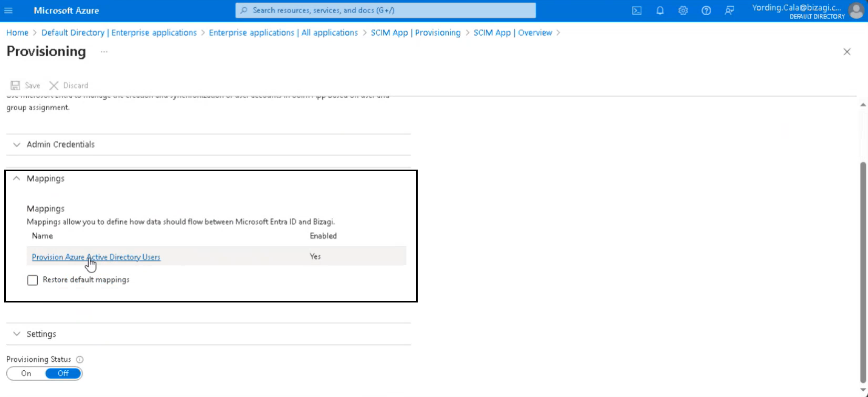Click the scrollbar up arrow
This screenshot has width=868, height=397.
[x=863, y=105]
